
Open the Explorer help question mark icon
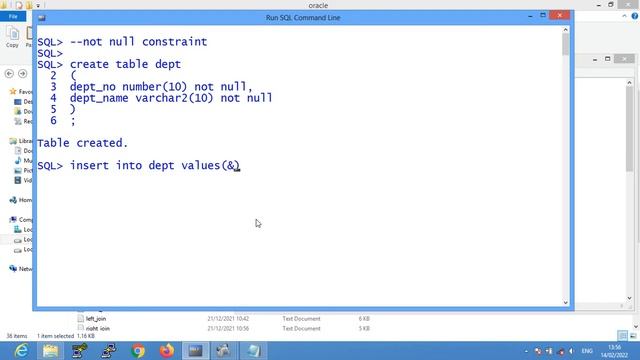pyautogui.click(x=635, y=16)
